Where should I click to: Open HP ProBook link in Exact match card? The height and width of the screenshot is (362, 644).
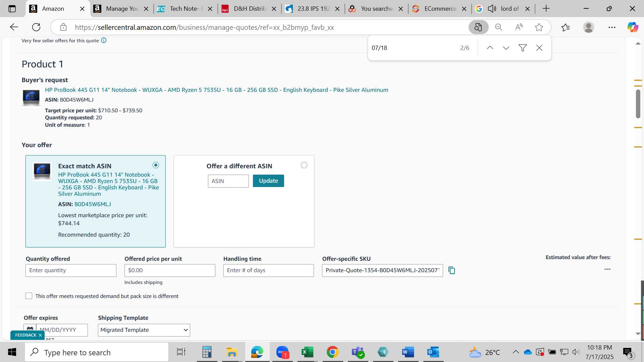click(108, 184)
